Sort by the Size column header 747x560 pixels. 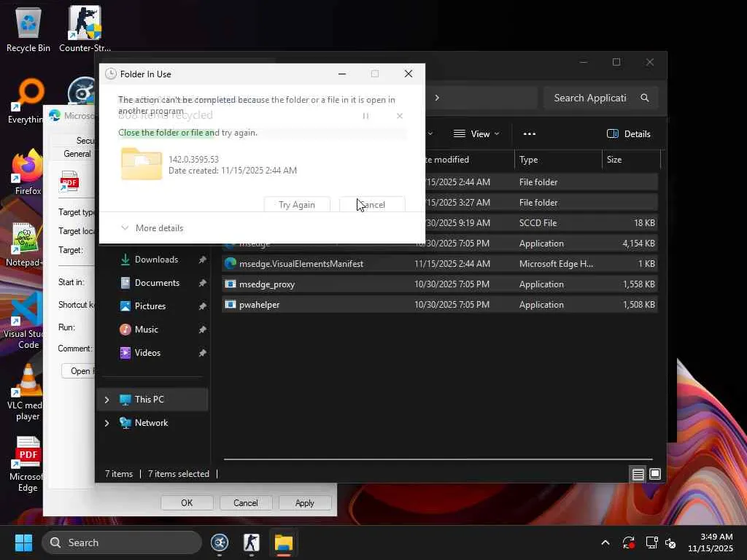(x=632, y=160)
